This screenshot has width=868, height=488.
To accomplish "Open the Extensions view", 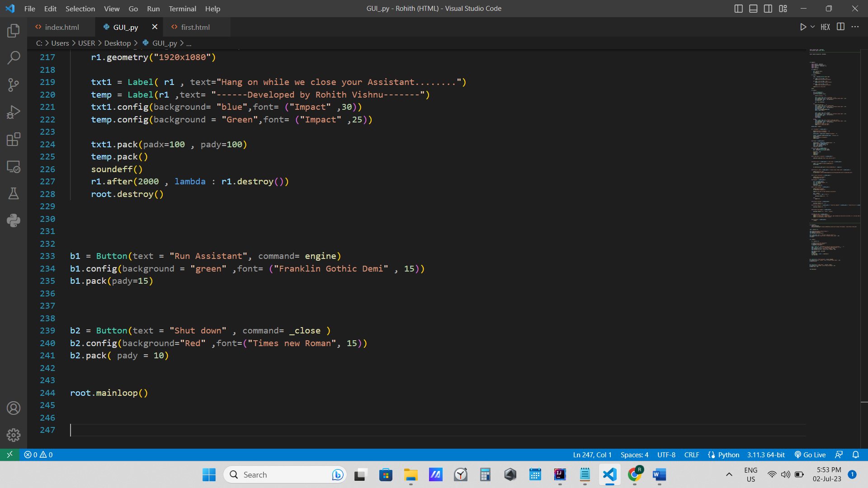I will (14, 139).
